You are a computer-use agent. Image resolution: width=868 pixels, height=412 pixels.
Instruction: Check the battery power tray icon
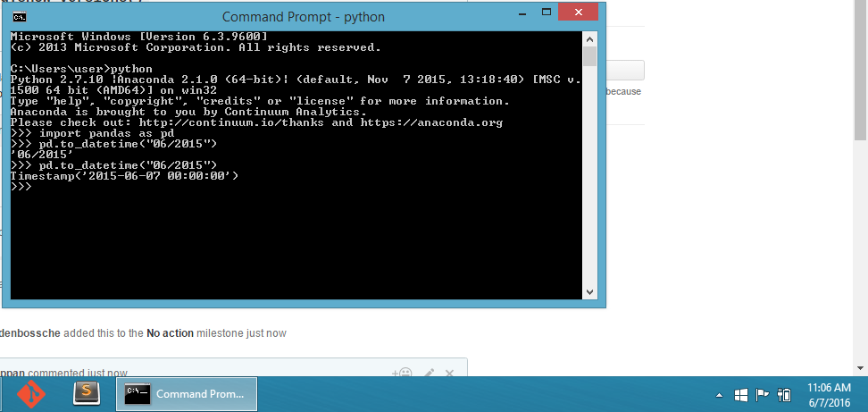(x=784, y=395)
